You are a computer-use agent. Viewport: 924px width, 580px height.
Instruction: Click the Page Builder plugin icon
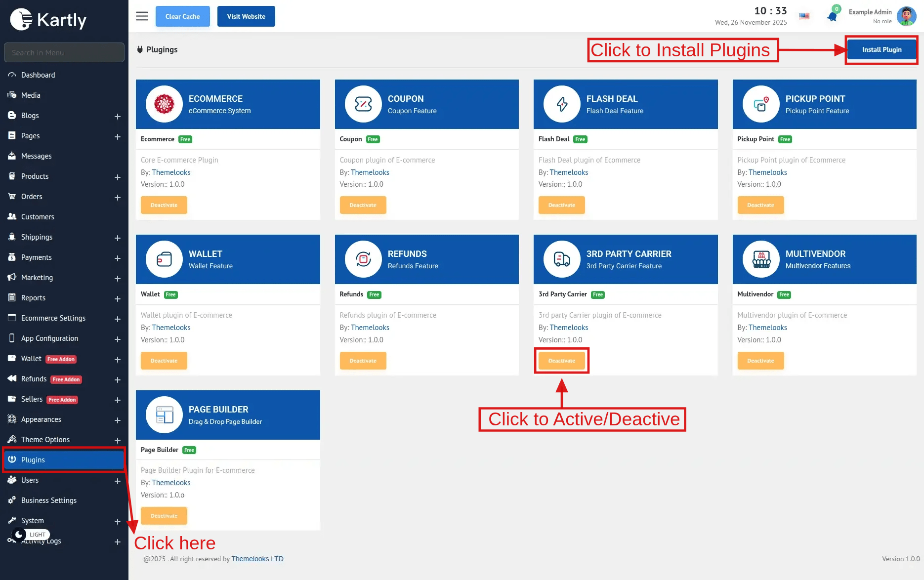point(164,415)
